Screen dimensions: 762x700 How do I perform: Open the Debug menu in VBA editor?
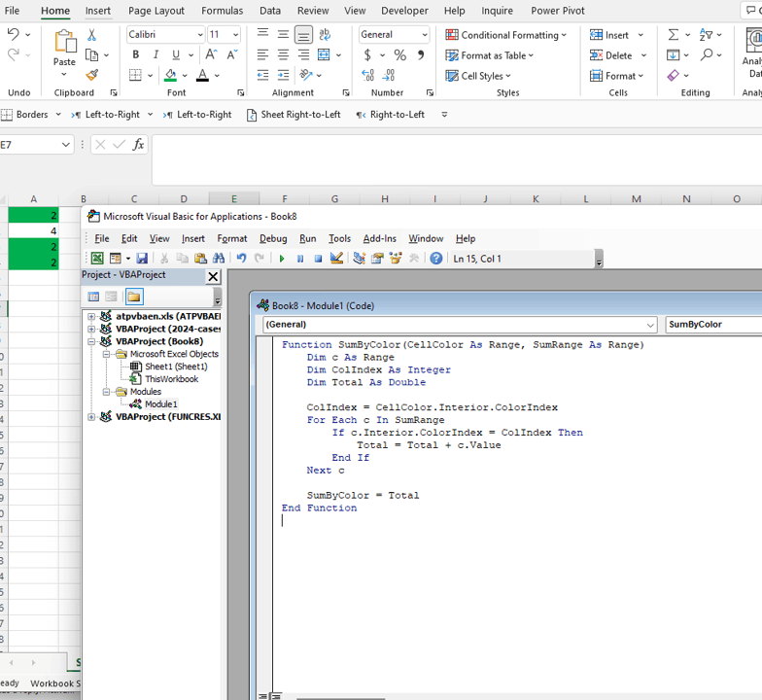click(x=273, y=238)
